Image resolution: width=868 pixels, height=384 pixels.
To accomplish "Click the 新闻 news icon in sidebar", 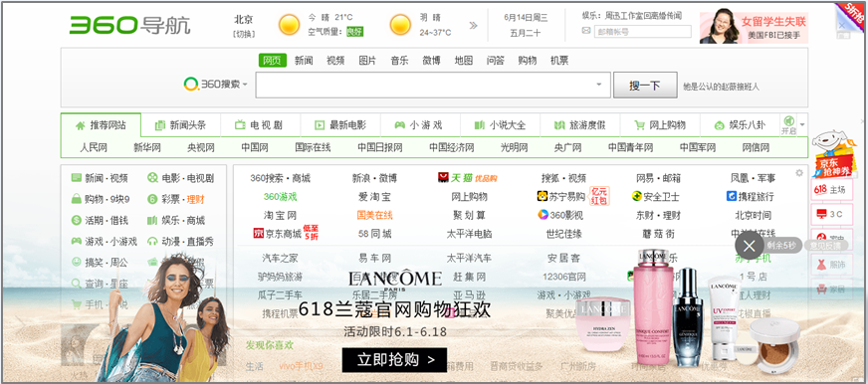I will (x=77, y=178).
